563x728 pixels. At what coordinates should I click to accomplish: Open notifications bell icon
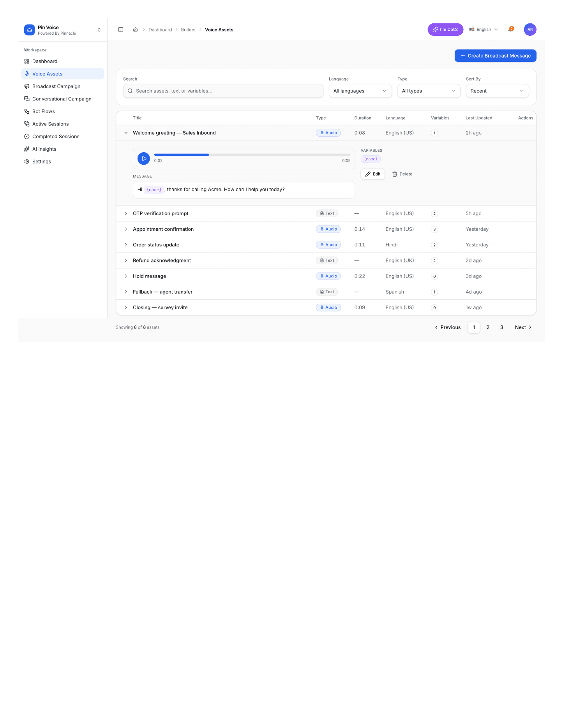(x=511, y=30)
